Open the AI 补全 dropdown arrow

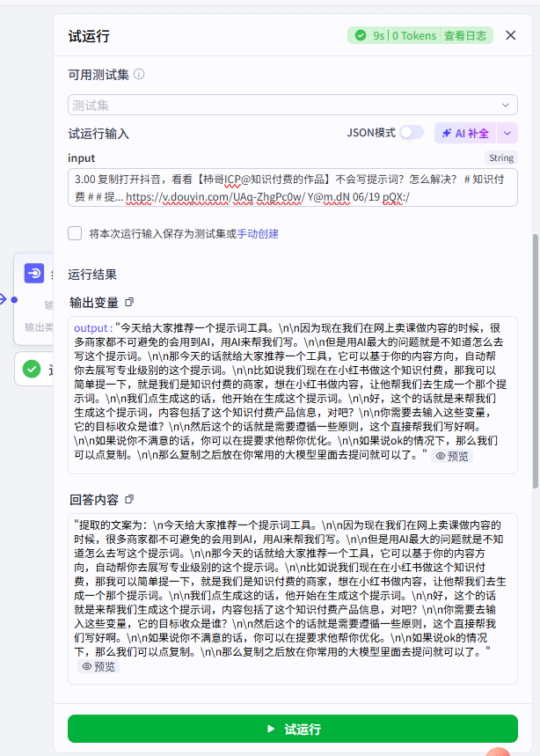[507, 133]
